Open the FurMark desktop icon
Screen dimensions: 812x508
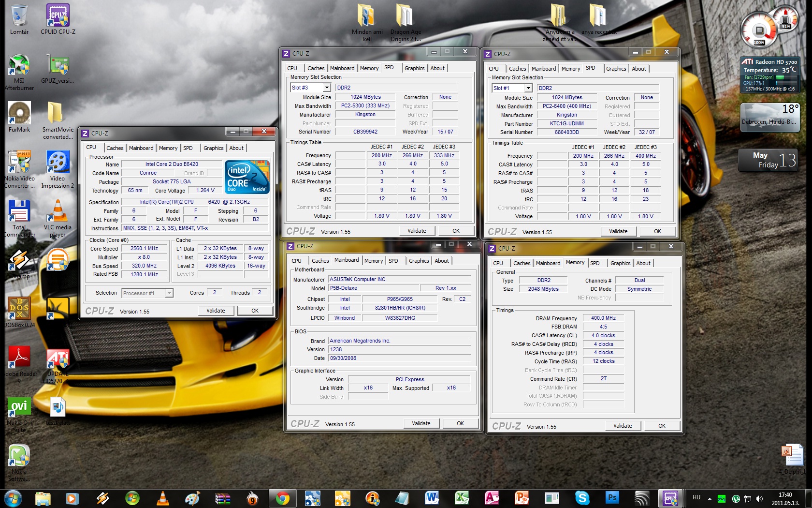(x=19, y=117)
